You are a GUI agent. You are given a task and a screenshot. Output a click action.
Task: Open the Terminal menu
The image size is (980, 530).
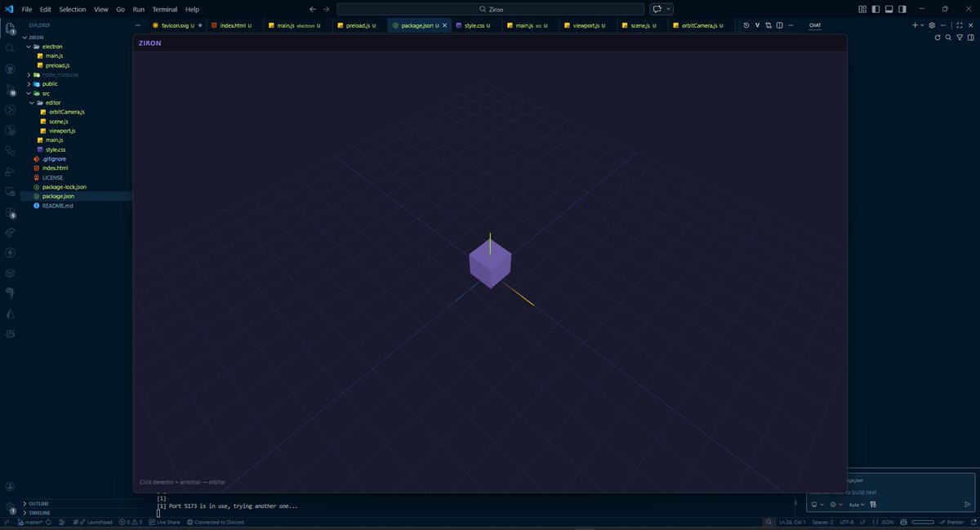coord(165,9)
